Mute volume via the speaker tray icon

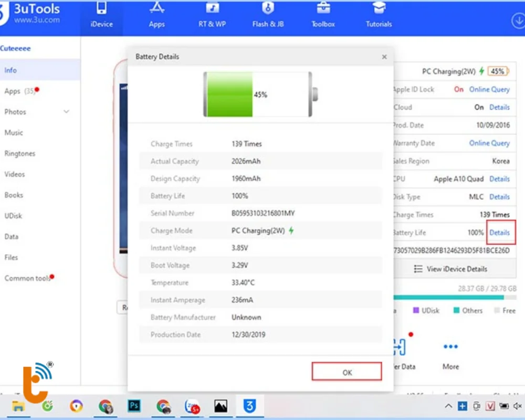point(517,406)
